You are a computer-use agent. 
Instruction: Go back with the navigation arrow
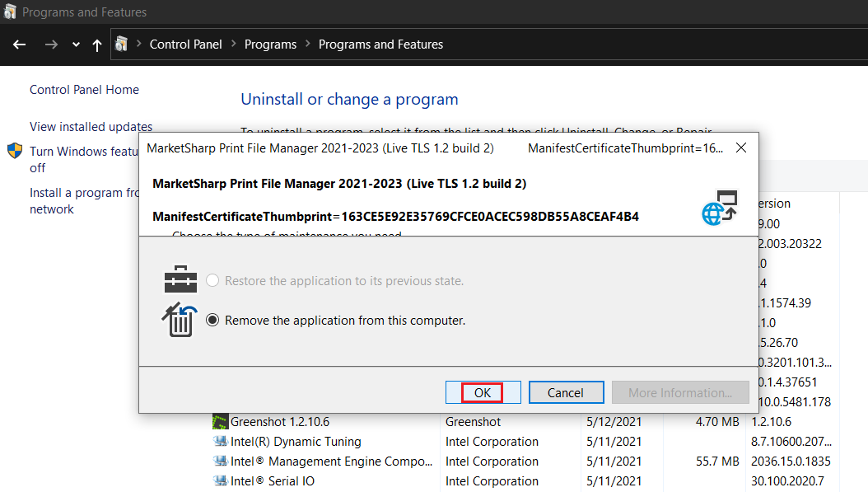pyautogui.click(x=20, y=45)
